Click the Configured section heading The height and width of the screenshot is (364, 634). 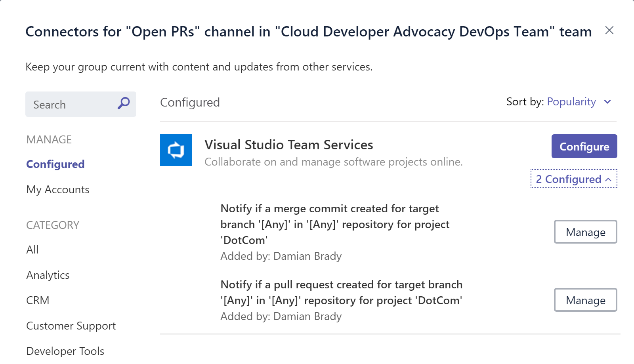coord(190,102)
